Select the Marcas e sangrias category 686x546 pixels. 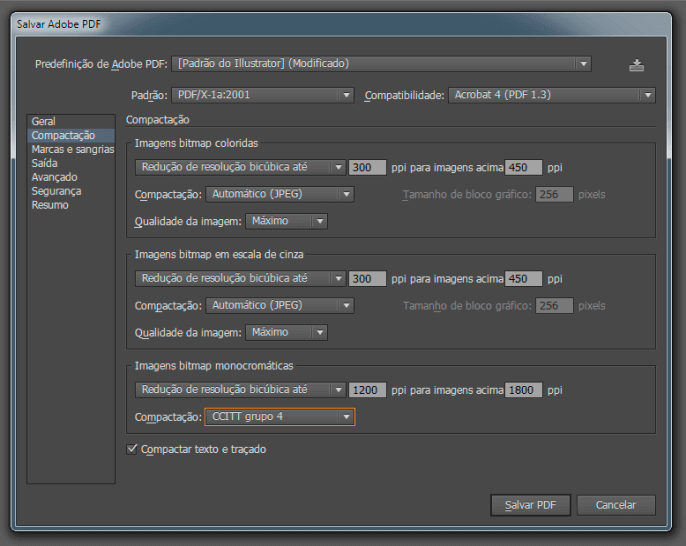tap(72, 149)
